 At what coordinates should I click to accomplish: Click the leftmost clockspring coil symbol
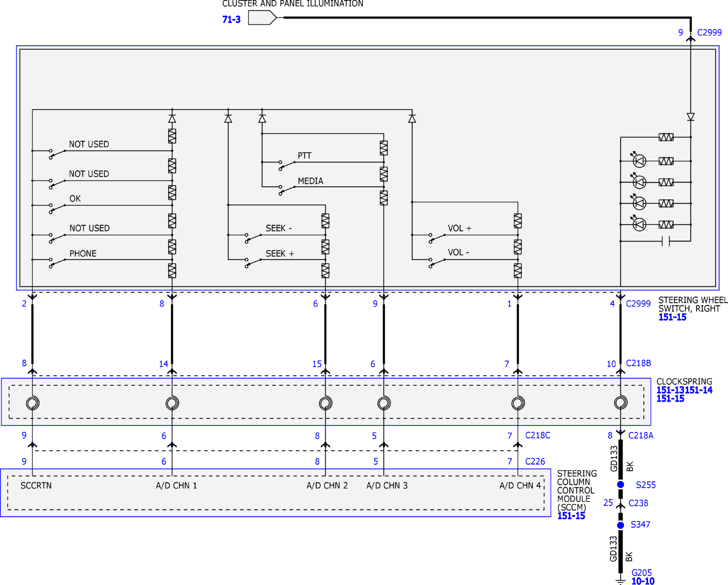(32, 403)
